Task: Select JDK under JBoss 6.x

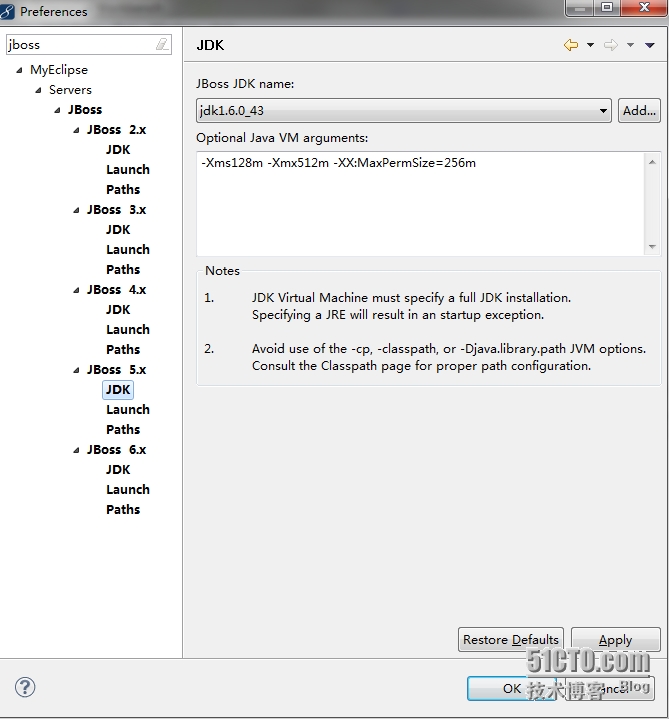Action: [118, 470]
